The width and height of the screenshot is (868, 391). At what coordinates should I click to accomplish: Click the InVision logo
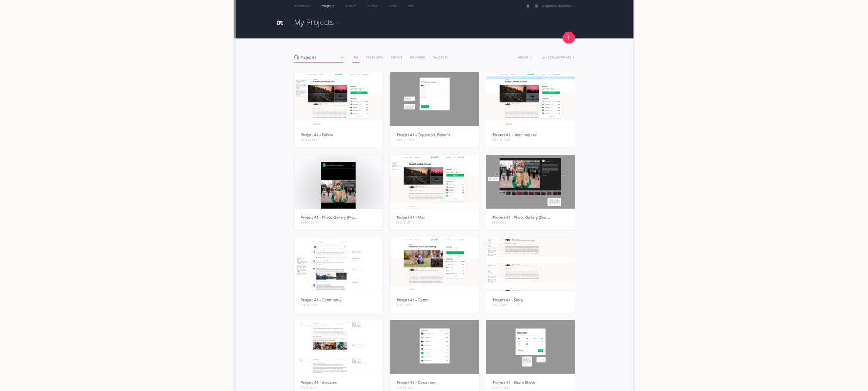click(280, 22)
